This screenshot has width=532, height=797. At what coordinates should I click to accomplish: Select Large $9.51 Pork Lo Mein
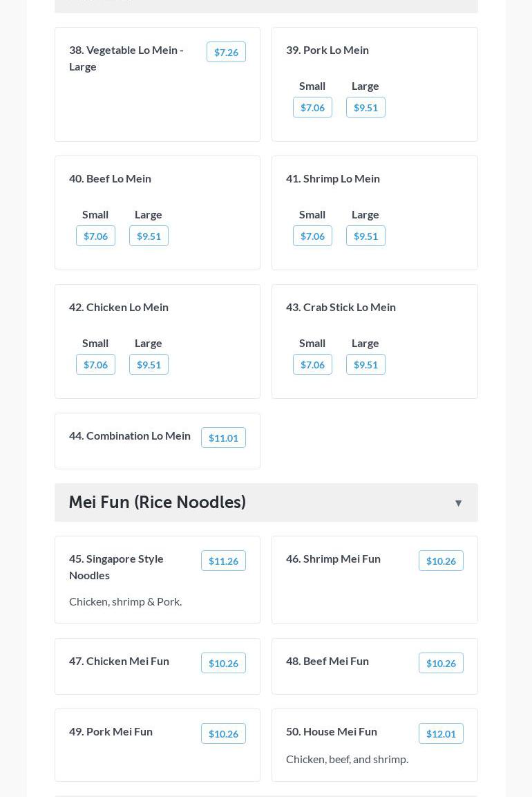365,108
